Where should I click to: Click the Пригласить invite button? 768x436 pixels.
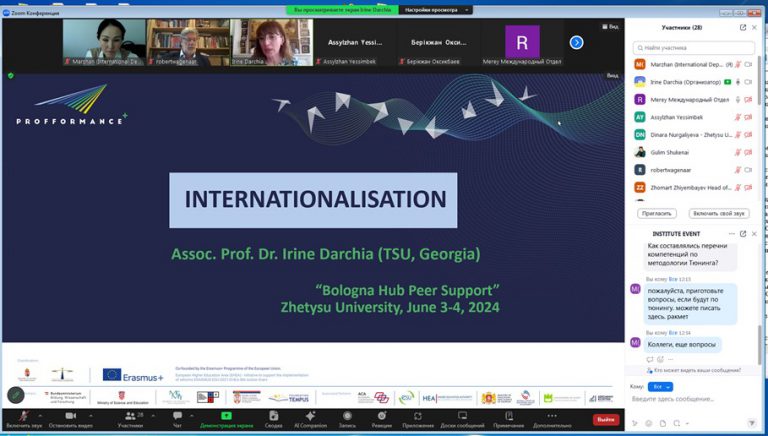pos(656,213)
